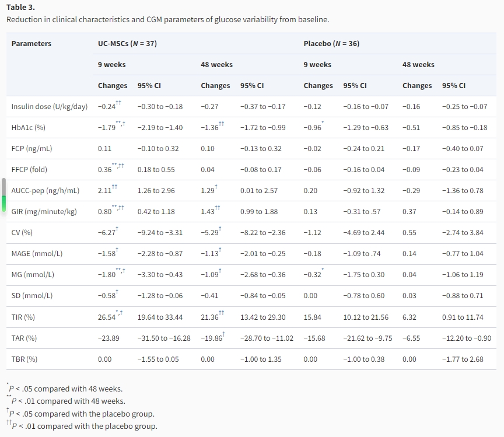Click the Parameters column header
This screenshot has width=504, height=437.
pos(32,44)
